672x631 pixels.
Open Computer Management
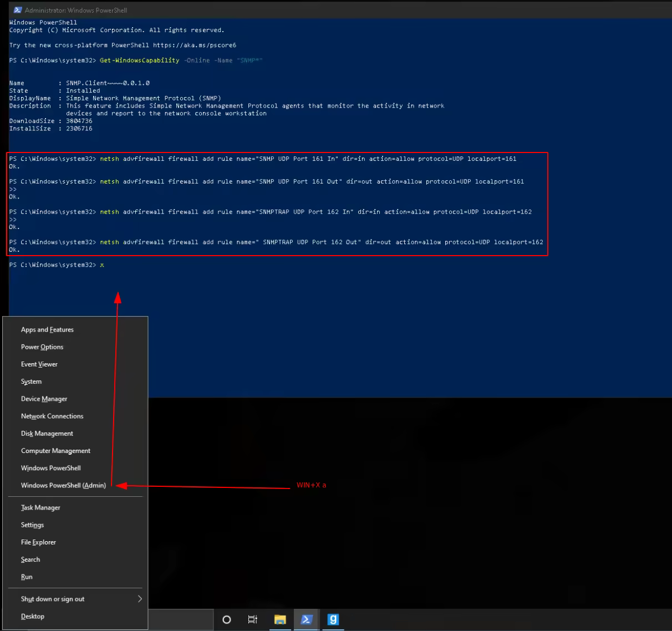(x=75, y=450)
